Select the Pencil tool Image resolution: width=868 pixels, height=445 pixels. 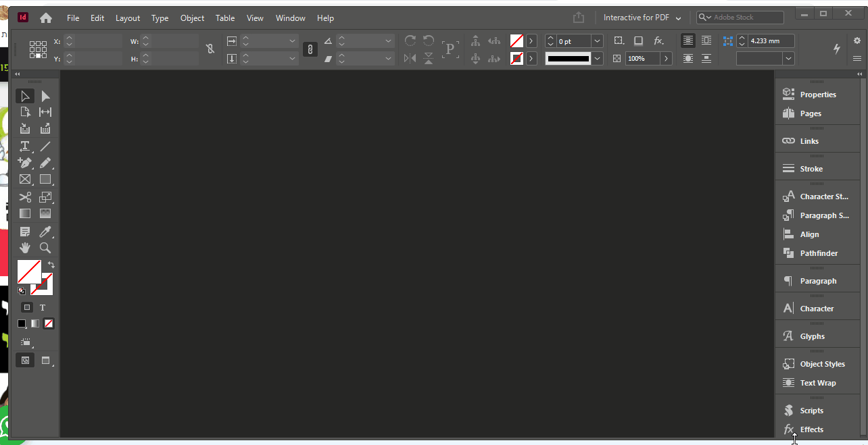(45, 163)
